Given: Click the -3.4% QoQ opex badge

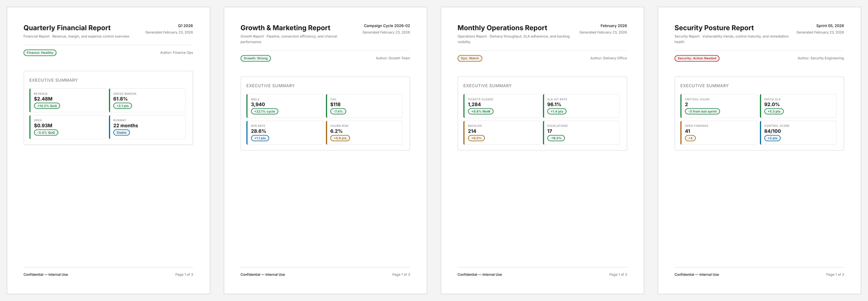Looking at the screenshot, I should [46, 133].
